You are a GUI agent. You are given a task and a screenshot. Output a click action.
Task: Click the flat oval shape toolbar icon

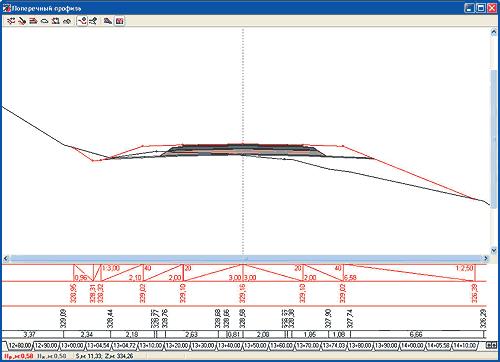[x=44, y=21]
